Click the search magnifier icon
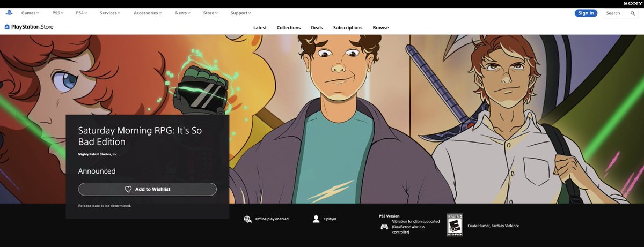The image size is (644, 247). pos(633,13)
